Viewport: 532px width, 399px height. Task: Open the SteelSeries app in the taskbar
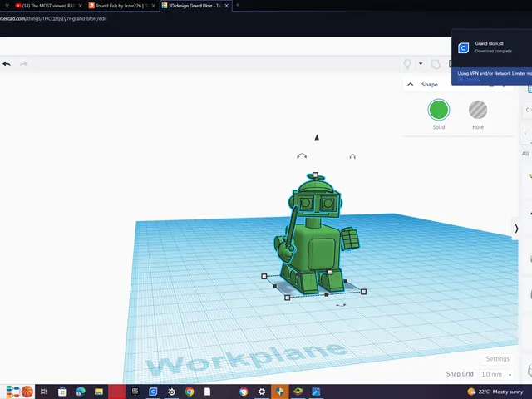pos(171,392)
